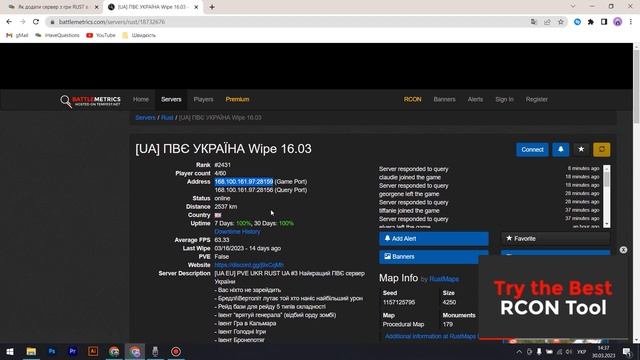Screen dimensions: 640x360
Task: Click the highlighted Game Port address
Action: pyautogui.click(x=244, y=182)
